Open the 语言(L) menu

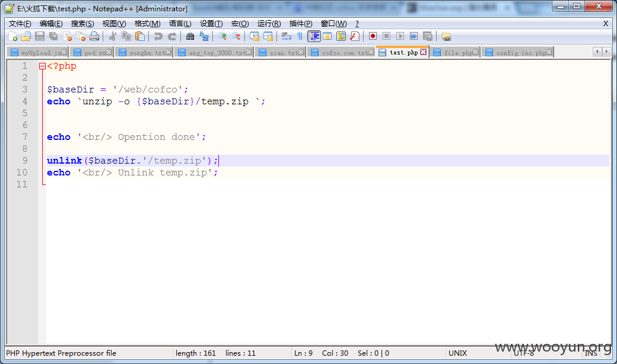pos(180,24)
